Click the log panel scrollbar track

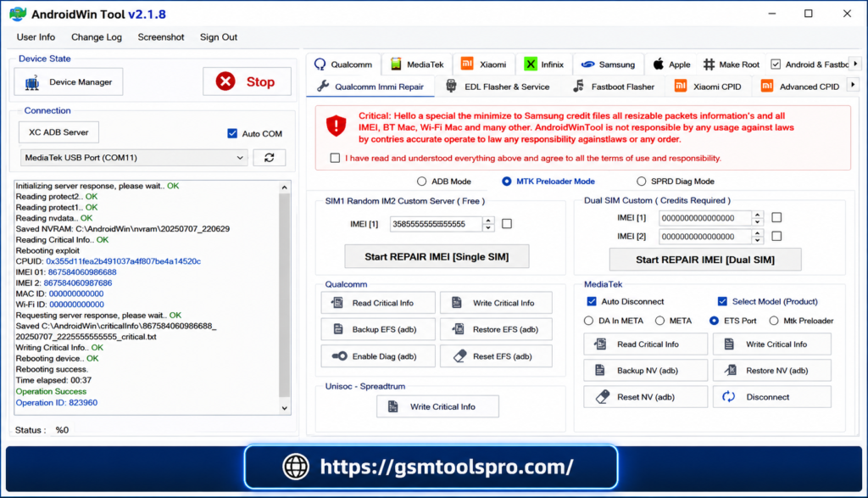pyautogui.click(x=285, y=298)
